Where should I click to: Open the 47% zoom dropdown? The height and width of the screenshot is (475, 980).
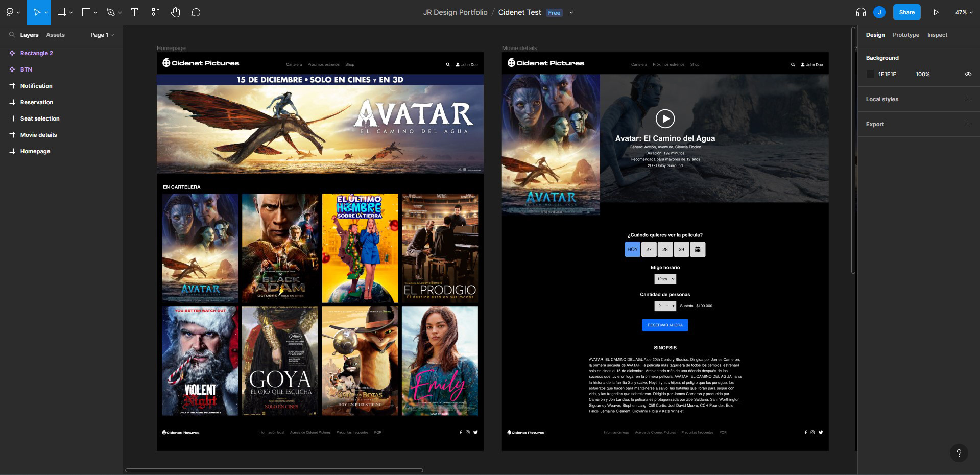[x=964, y=12]
